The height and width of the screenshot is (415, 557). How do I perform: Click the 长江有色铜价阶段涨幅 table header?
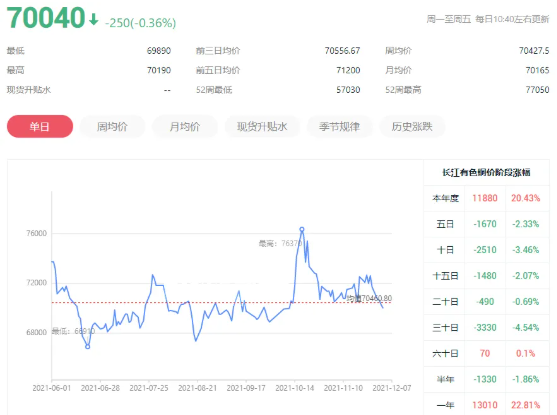coord(486,173)
